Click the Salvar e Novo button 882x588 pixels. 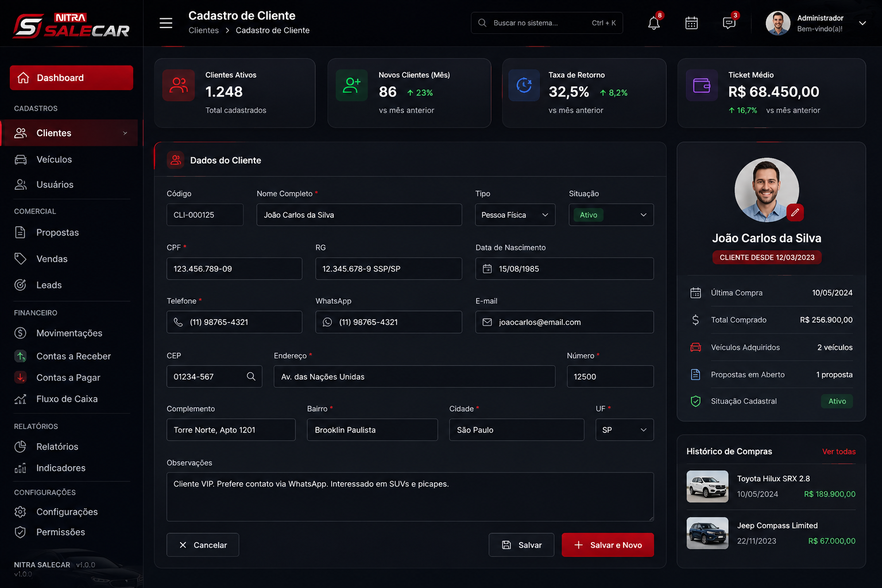608,545
